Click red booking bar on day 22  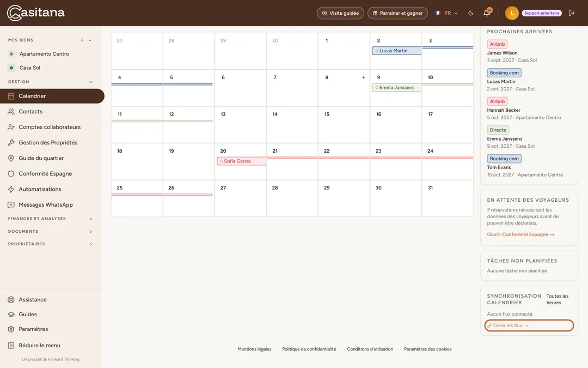click(344, 158)
